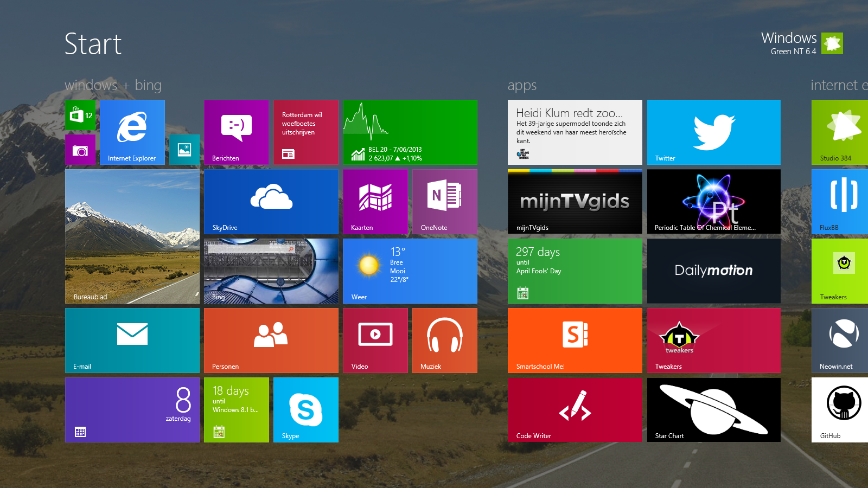The width and height of the screenshot is (868, 488).
Task: Select the 'apps' group header
Action: [x=522, y=86]
